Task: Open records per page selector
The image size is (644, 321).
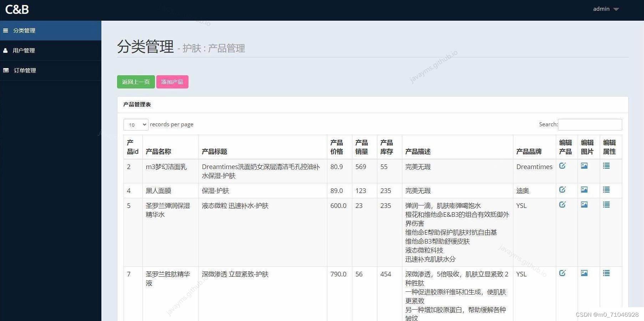Action: pyautogui.click(x=136, y=124)
